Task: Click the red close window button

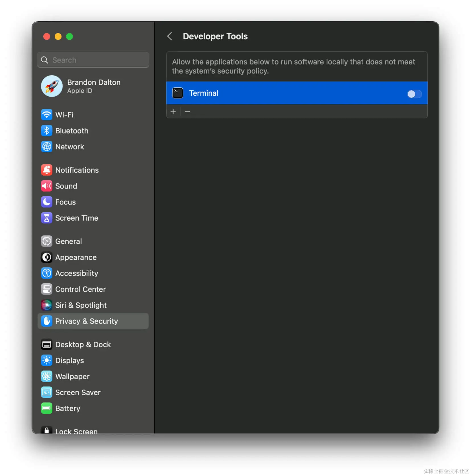Action: [47, 36]
